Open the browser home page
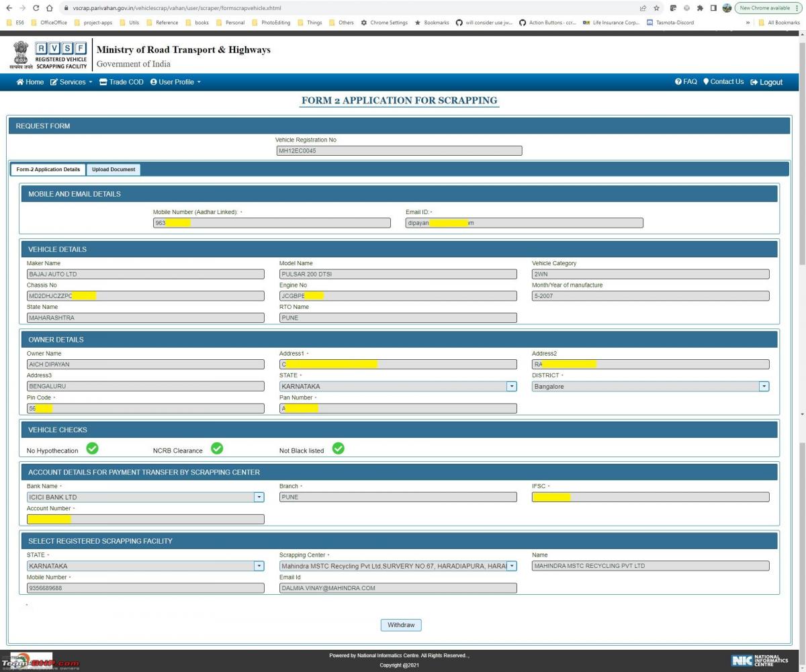Image resolution: width=806 pixels, height=672 pixels. (50, 8)
